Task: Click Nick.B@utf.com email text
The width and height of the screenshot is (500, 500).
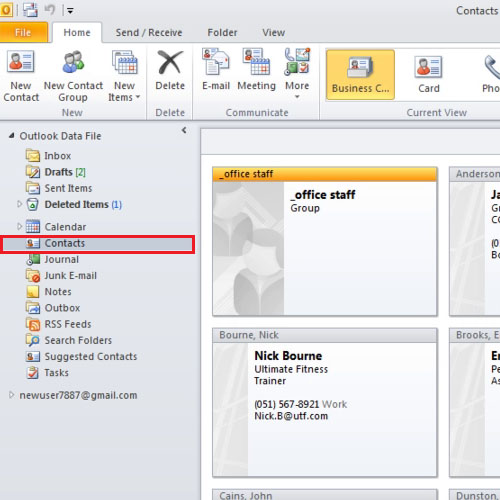Action: pos(291,416)
